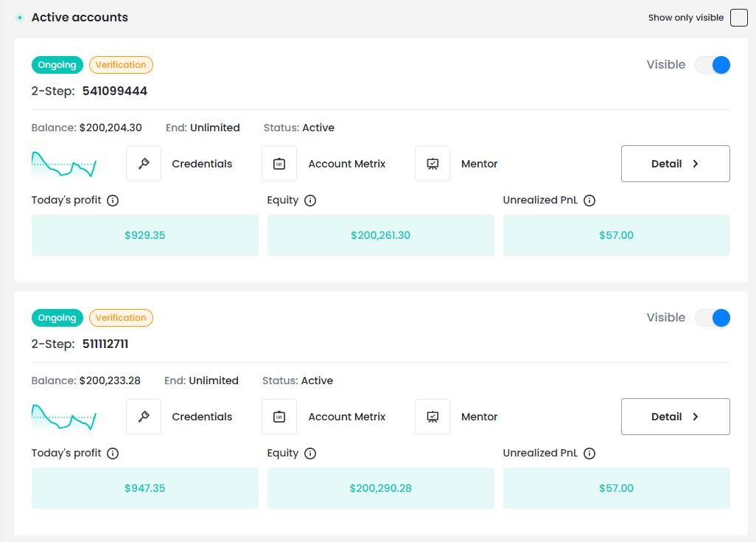Screen dimensions: 756x542
Task: Click Verification badge on account 541099444
Action: (x=121, y=65)
